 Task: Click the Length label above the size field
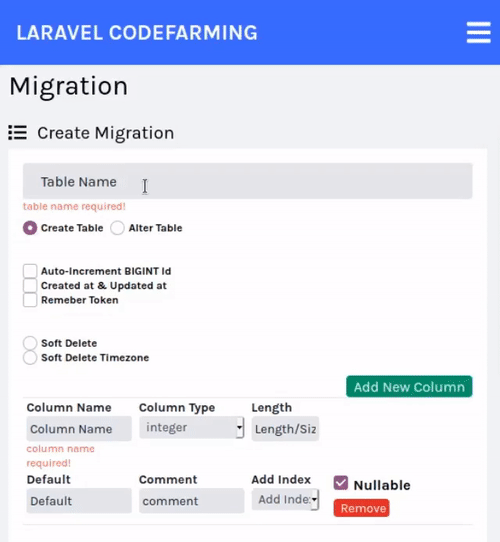272,408
